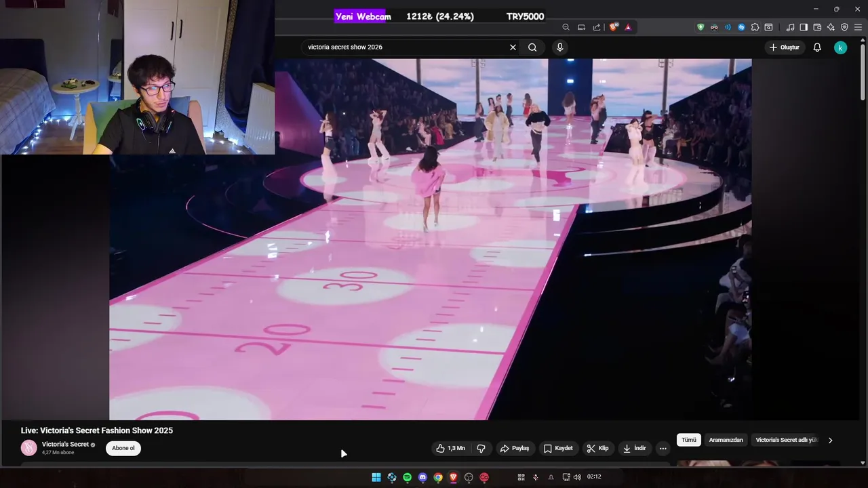The image size is (868, 488).
Task: Click the install/cast screen icon in address bar
Action: (x=581, y=27)
